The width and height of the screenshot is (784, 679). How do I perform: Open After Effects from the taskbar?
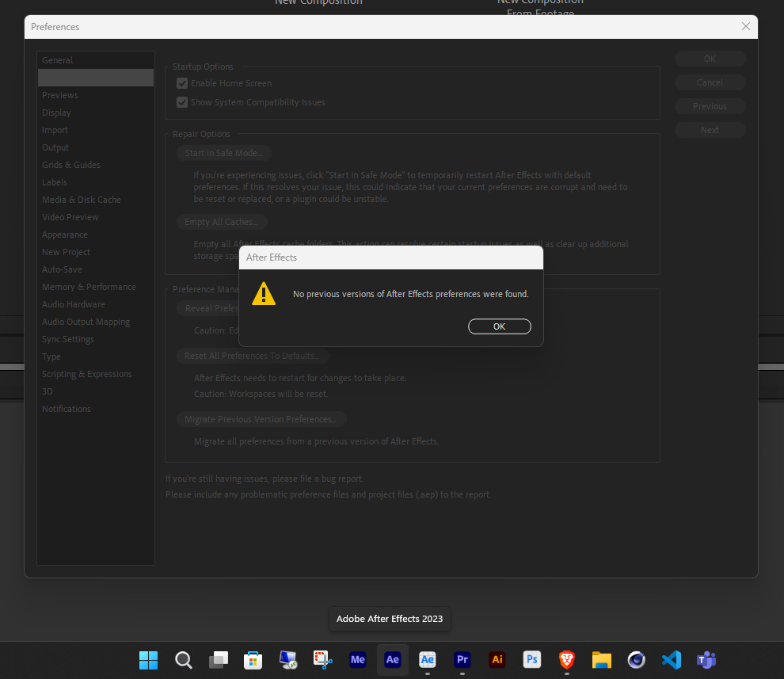(392, 659)
